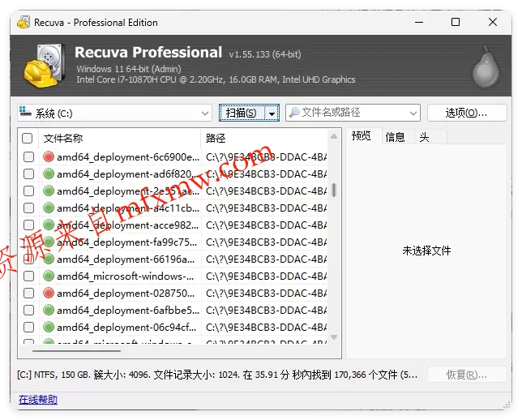Select the amd64_deployment-66196a file name
Viewport: 522px width, 420px height.
[x=126, y=259]
